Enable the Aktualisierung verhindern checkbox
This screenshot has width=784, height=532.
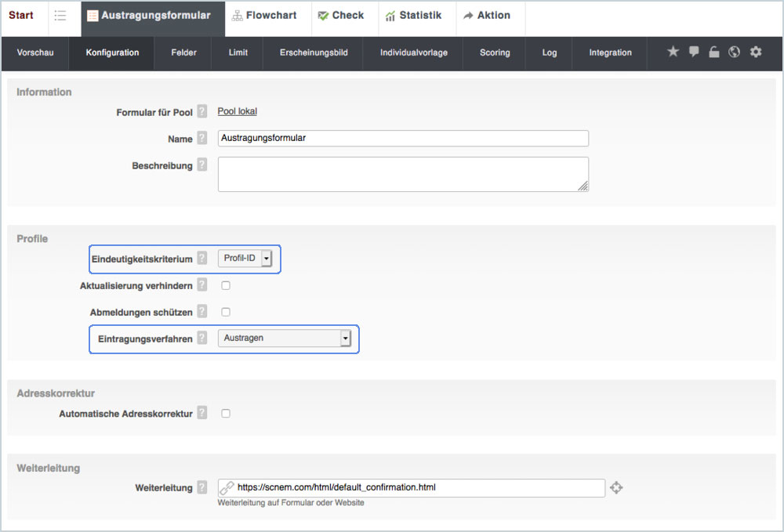pyautogui.click(x=226, y=286)
